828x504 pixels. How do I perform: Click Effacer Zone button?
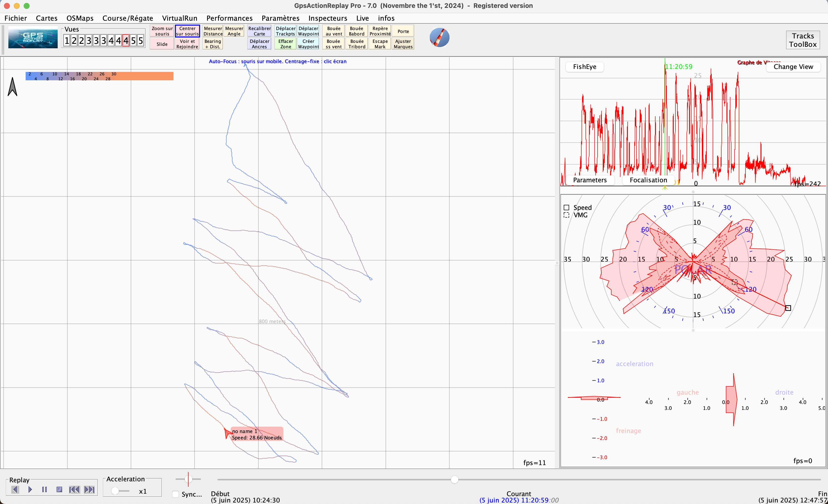coord(285,44)
